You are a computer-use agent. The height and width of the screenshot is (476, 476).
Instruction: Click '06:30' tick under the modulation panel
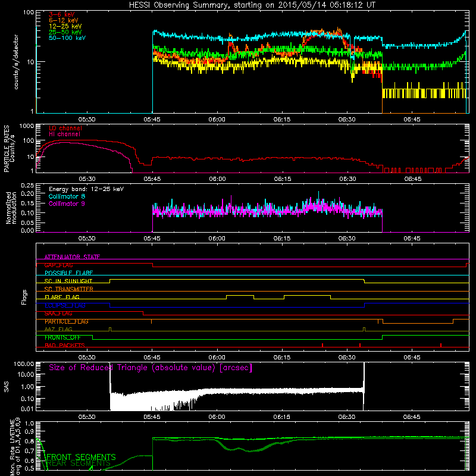point(347,239)
